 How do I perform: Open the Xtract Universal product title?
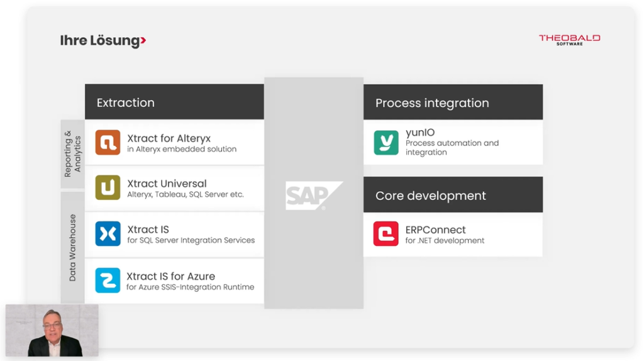point(167,184)
